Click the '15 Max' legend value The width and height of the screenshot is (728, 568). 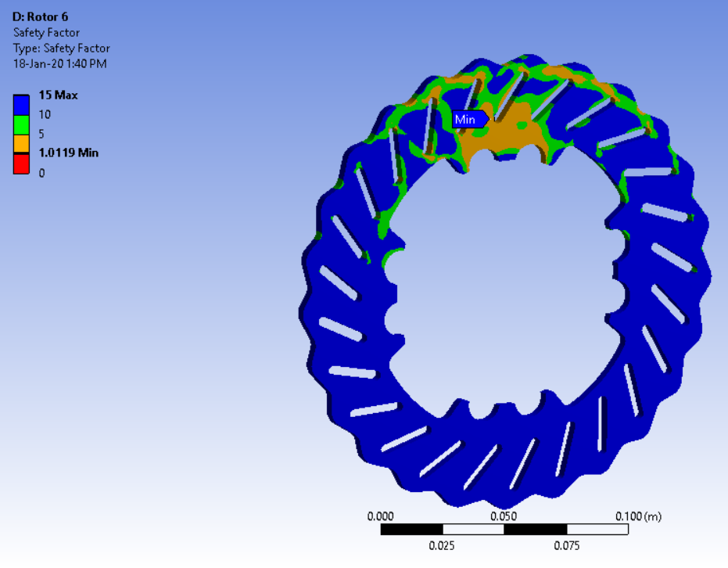(58, 95)
